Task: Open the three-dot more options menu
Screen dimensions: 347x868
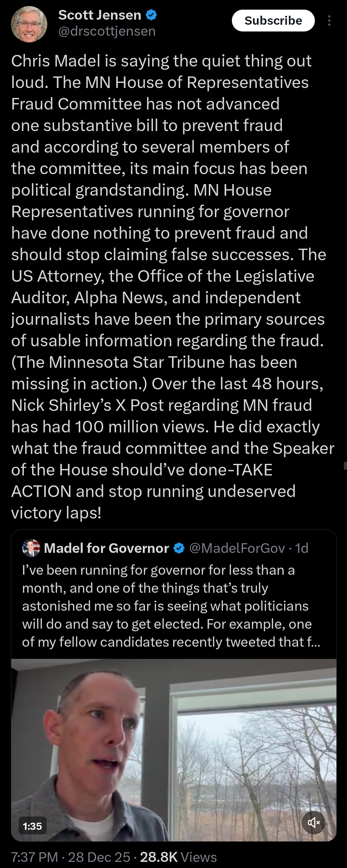Action: 329,21
